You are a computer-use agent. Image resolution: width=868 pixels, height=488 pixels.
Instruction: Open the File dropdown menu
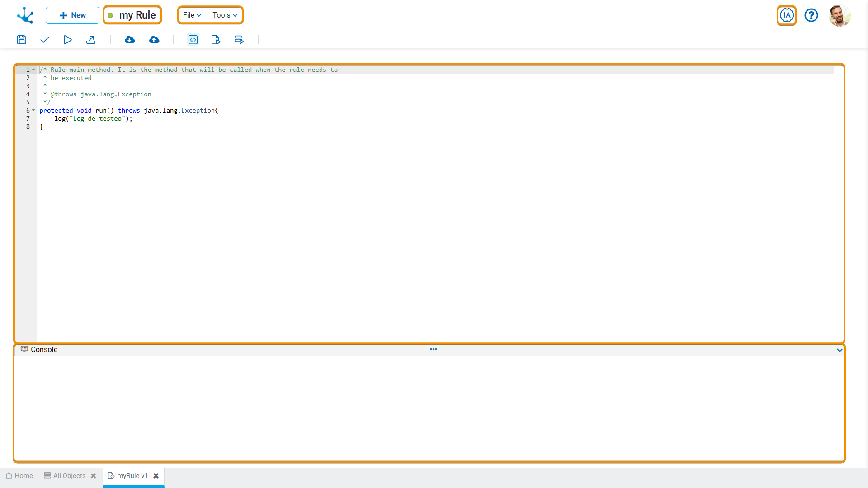pos(192,15)
